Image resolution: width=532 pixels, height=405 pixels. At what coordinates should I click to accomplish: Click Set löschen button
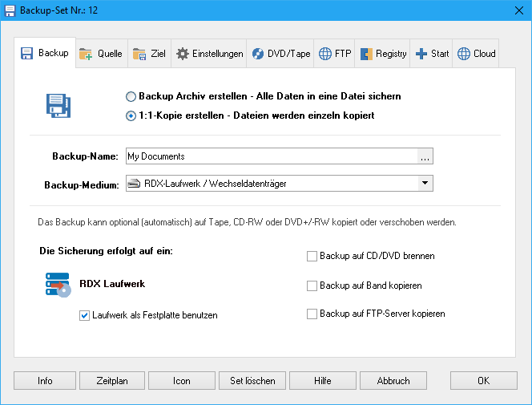tap(252, 381)
